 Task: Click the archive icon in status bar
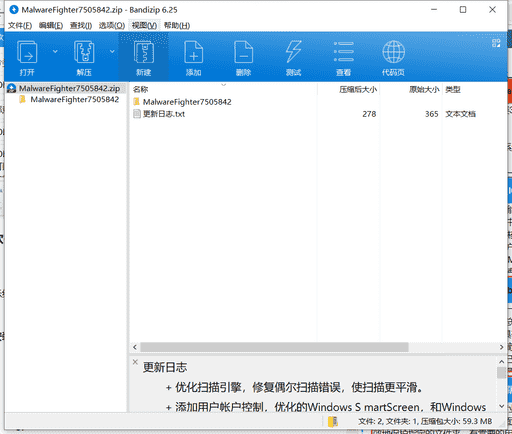pyautogui.click(x=333, y=421)
